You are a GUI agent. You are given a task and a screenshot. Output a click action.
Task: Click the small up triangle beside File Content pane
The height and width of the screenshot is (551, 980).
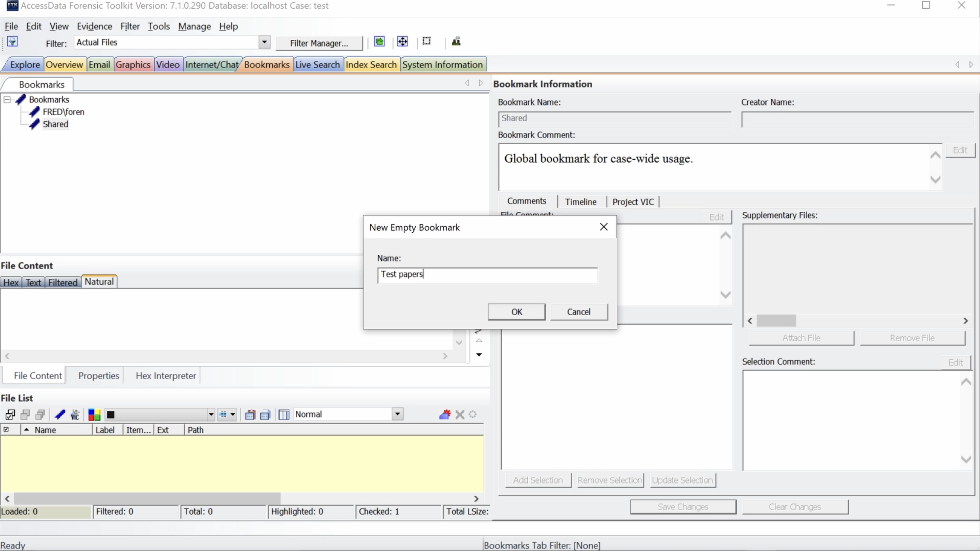click(479, 341)
